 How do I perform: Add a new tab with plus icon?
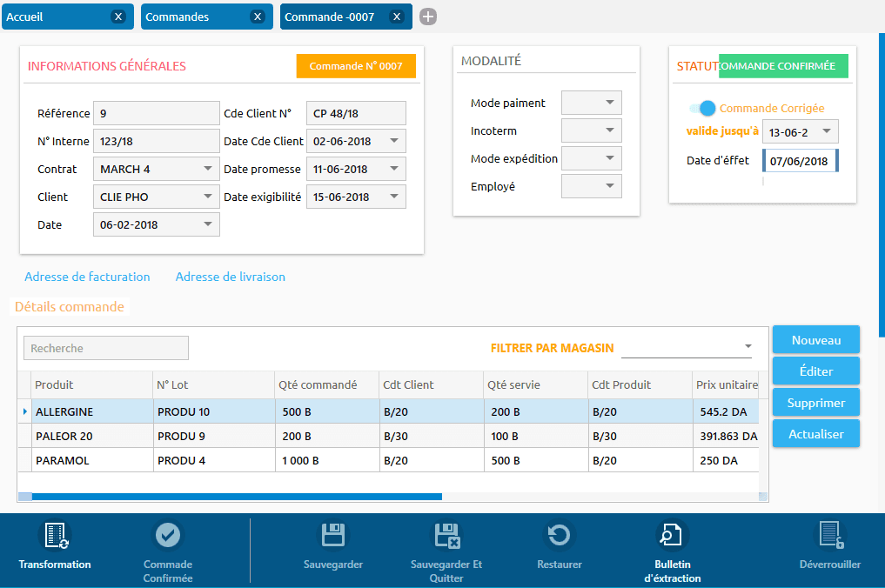(428, 17)
